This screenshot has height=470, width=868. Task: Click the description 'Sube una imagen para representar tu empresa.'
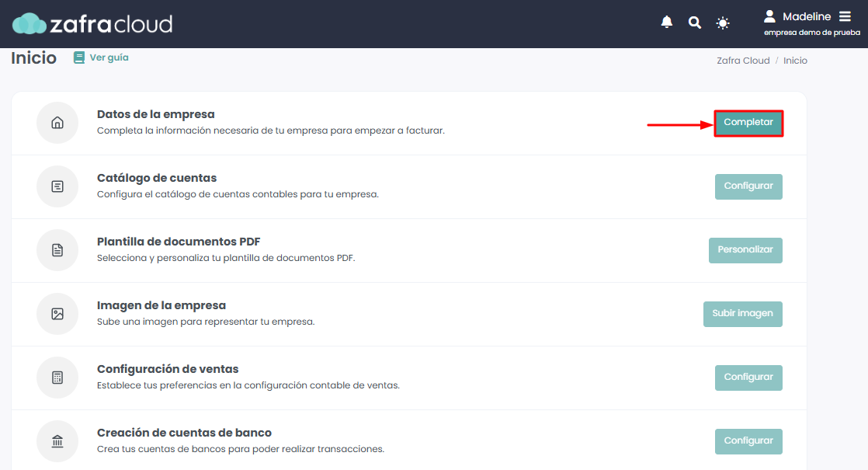tap(206, 322)
